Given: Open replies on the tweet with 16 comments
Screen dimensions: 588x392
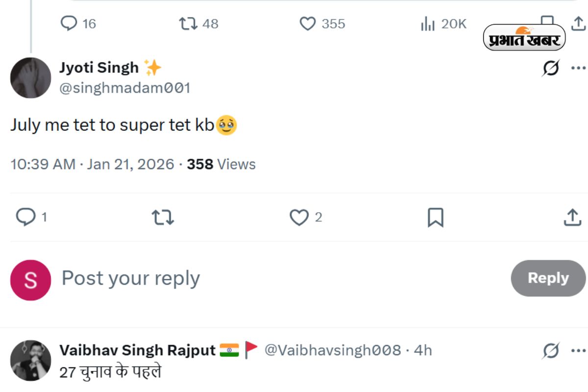Looking at the screenshot, I should click(69, 23).
